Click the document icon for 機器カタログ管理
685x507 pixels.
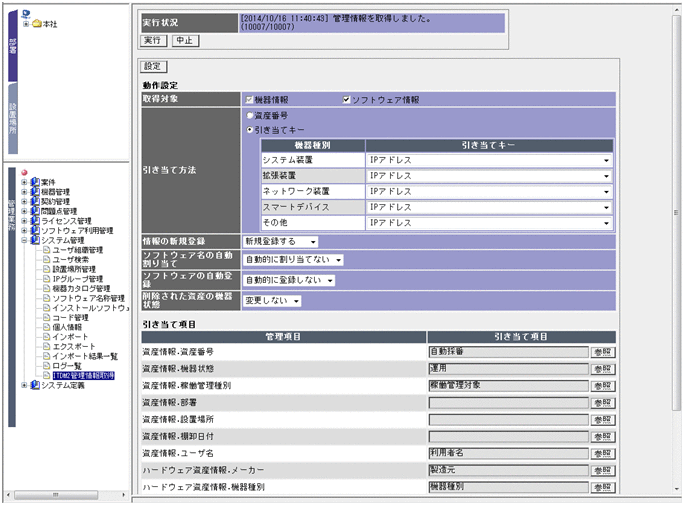click(46, 288)
